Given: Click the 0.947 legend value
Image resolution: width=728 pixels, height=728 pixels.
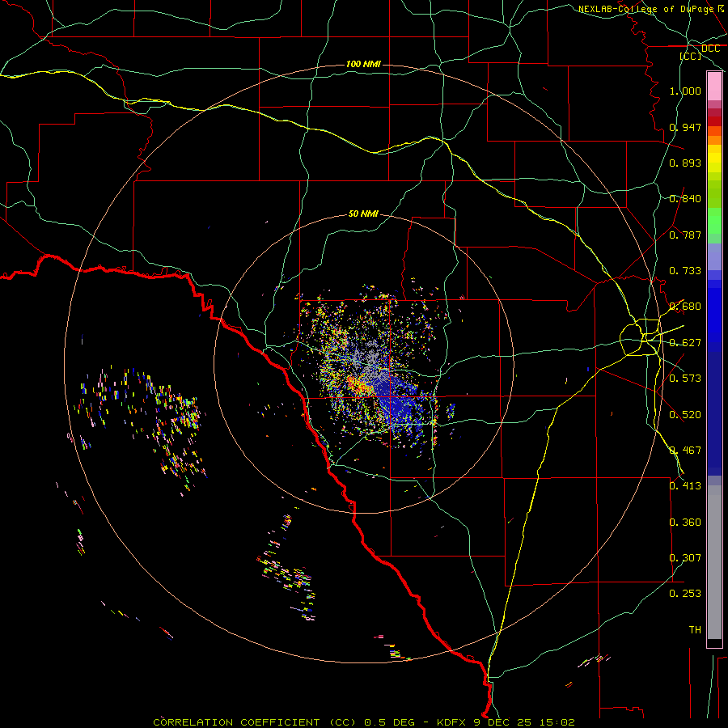Looking at the screenshot, I should (x=685, y=127).
